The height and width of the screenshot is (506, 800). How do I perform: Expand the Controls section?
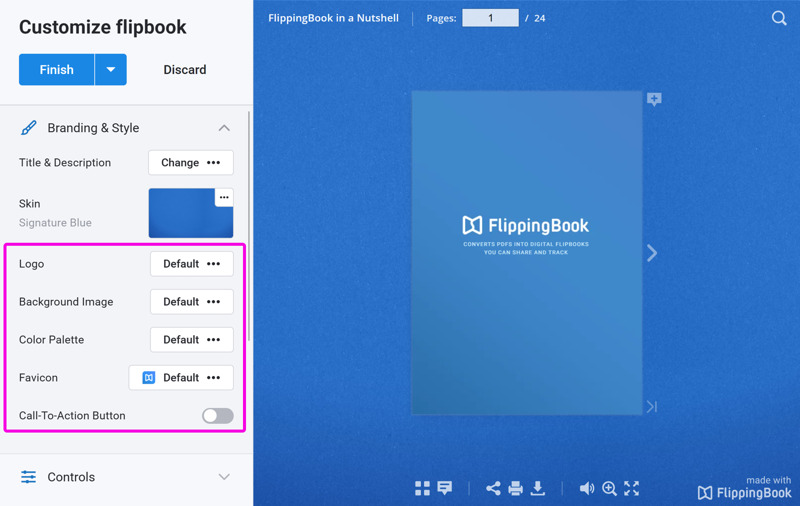point(224,477)
